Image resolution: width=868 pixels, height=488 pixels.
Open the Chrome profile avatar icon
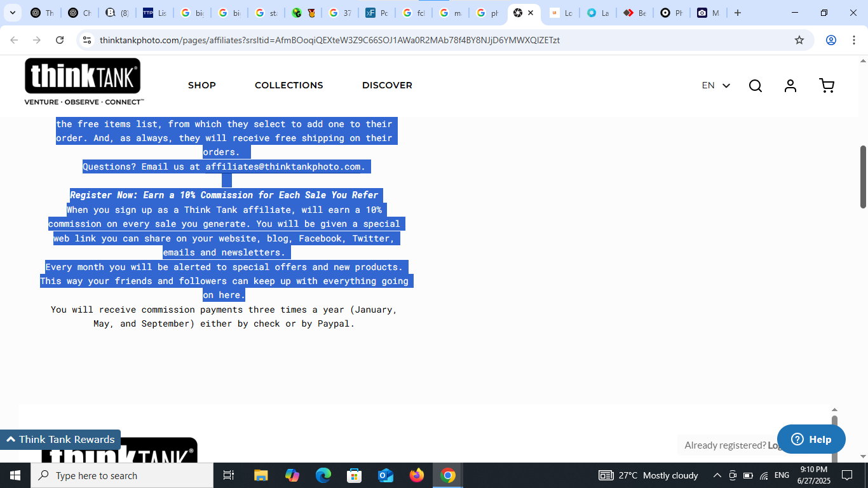[831, 40]
